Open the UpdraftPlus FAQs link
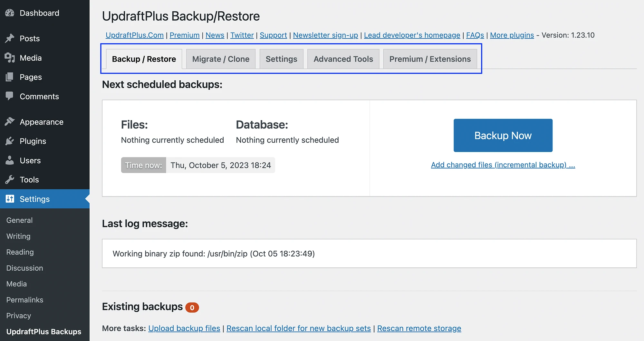644x341 pixels. [x=475, y=35]
